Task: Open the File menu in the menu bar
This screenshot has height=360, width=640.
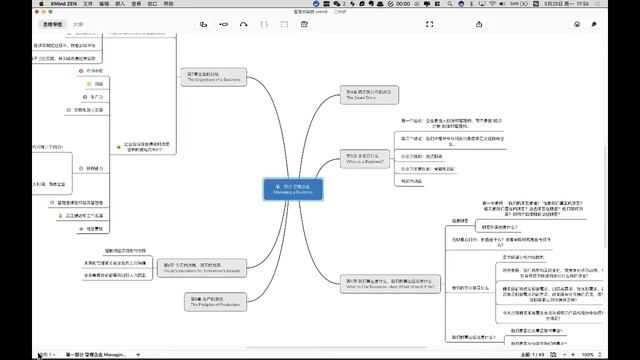Action: pos(88,4)
